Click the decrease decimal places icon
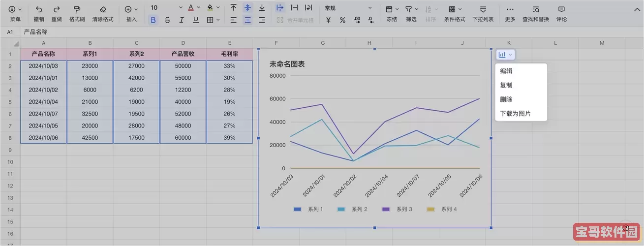This screenshot has height=246, width=644. click(370, 20)
